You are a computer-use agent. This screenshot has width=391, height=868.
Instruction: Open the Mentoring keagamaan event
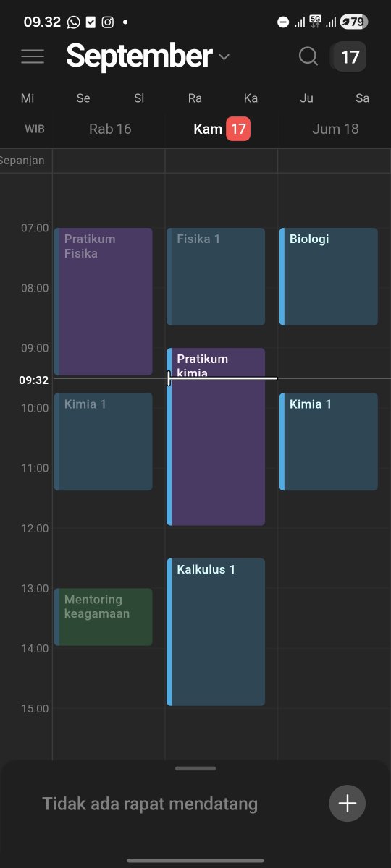click(x=104, y=617)
